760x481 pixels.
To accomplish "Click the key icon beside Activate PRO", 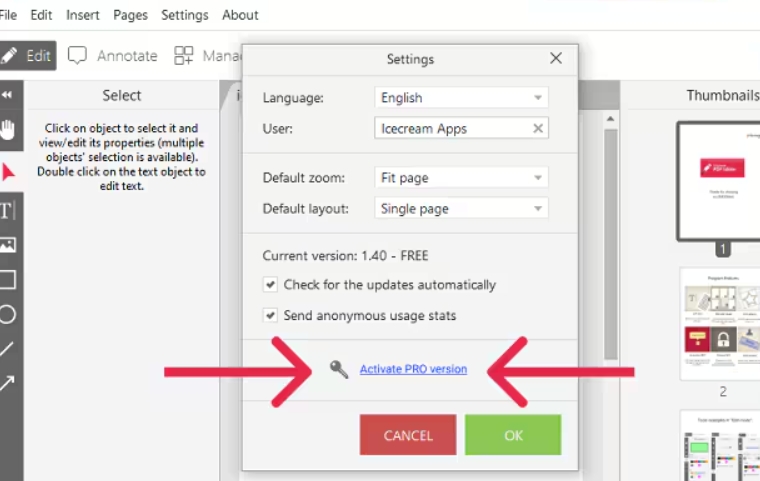I will pyautogui.click(x=339, y=369).
